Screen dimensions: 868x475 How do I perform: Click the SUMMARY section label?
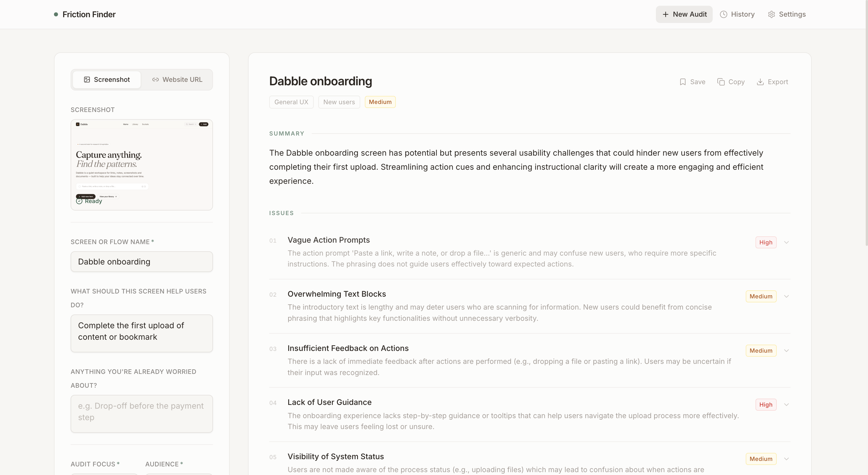[287, 134]
